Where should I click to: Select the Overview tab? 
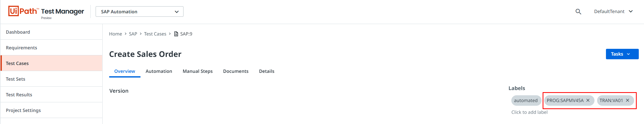click(125, 71)
